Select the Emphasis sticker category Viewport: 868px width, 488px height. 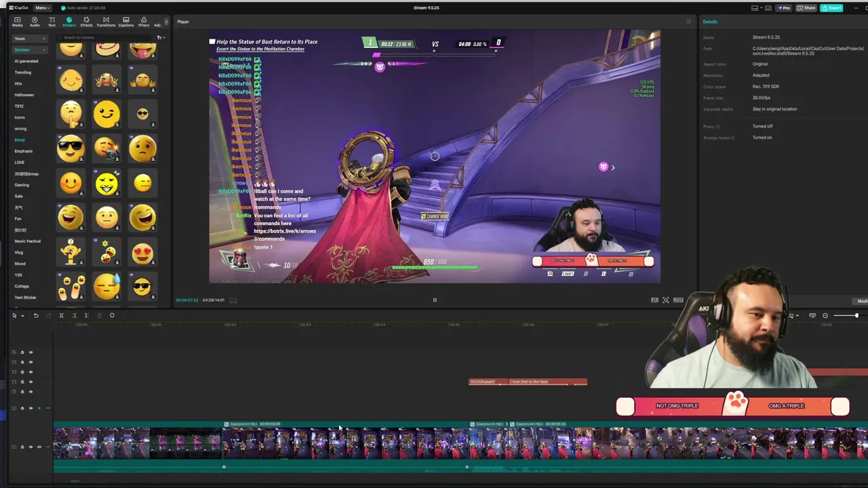pyautogui.click(x=24, y=151)
